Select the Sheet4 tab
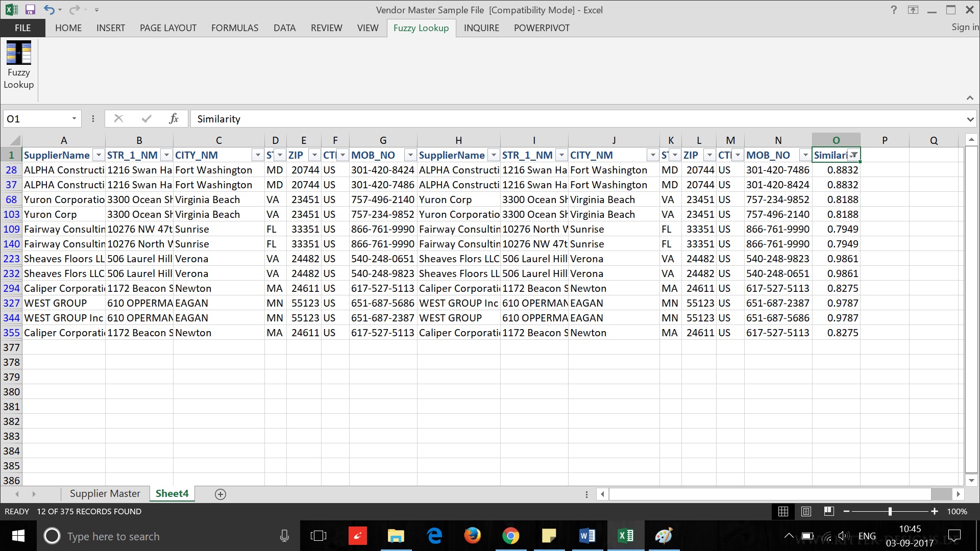 [172, 493]
